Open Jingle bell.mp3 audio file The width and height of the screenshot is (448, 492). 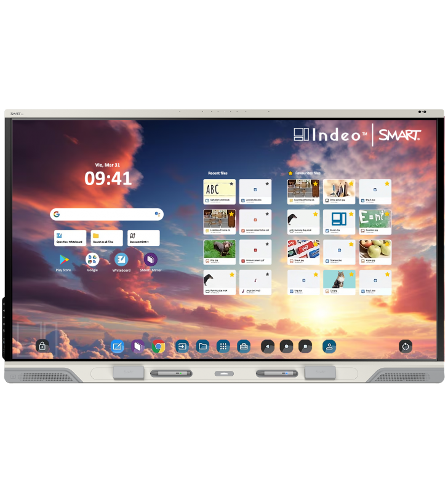coord(255,282)
